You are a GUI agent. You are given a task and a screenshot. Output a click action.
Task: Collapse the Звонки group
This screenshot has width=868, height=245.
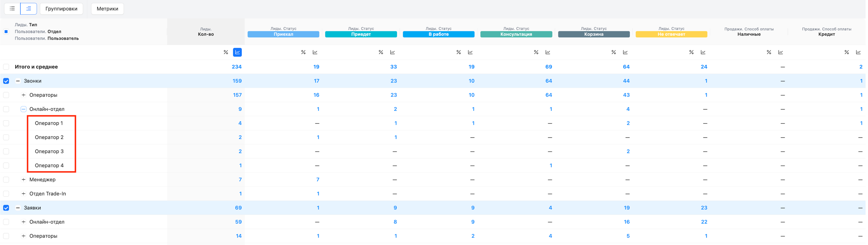click(x=18, y=81)
